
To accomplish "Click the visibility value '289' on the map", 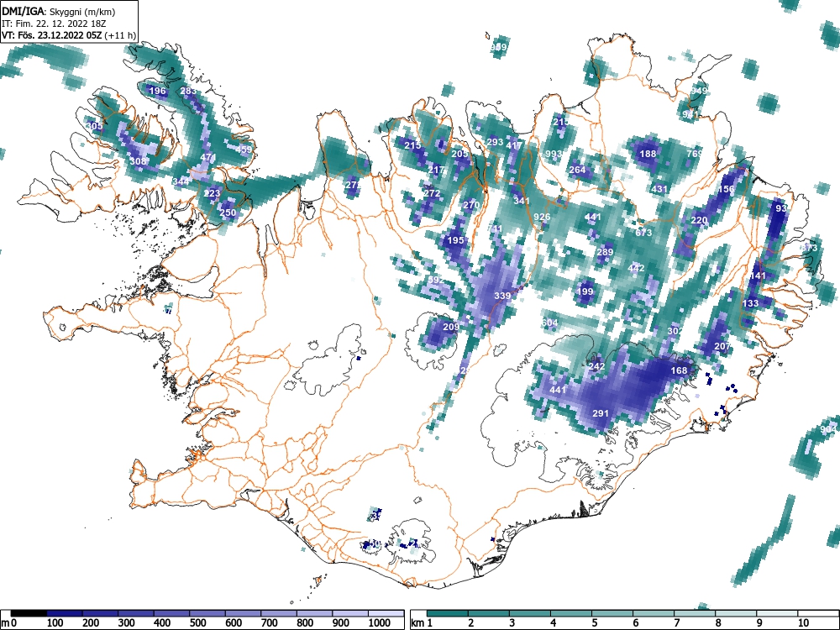I will click(605, 252).
